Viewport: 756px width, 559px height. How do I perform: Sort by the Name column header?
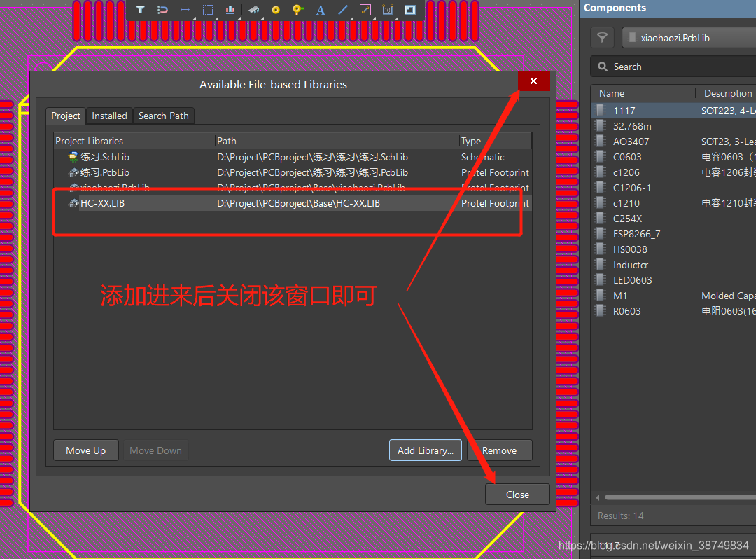click(x=643, y=93)
